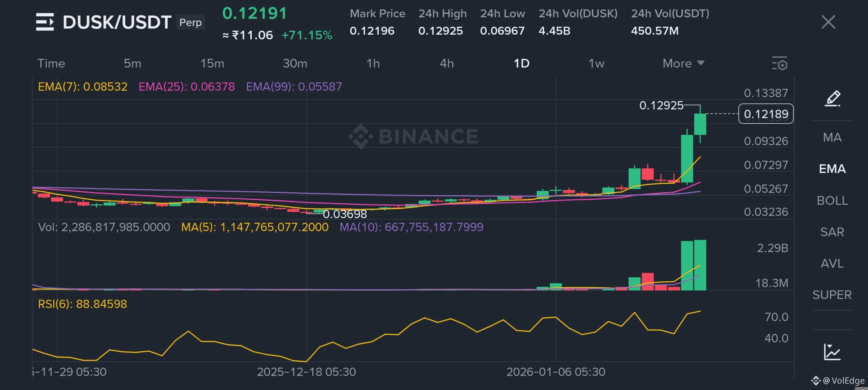The width and height of the screenshot is (868, 390).
Task: Click the 24h Low value 0.06967
Action: coord(502,31)
